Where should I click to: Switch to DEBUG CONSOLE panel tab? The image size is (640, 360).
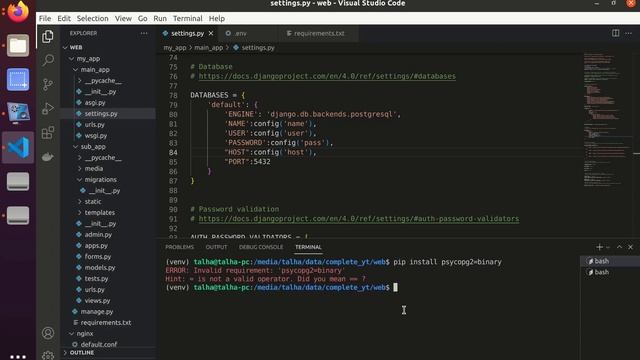tap(261, 247)
